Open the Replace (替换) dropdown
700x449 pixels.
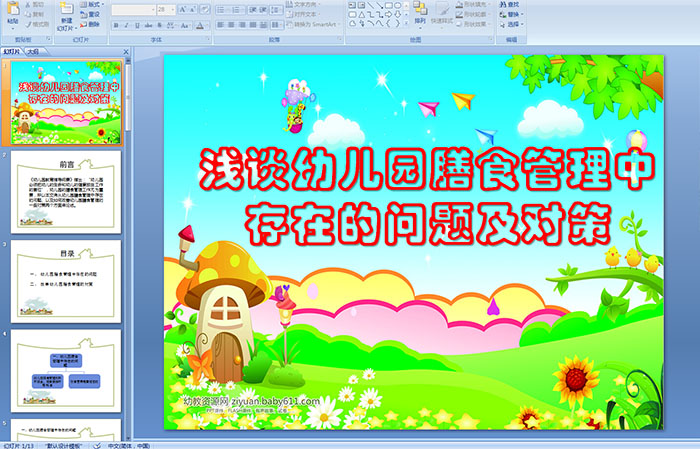pyautogui.click(x=512, y=14)
